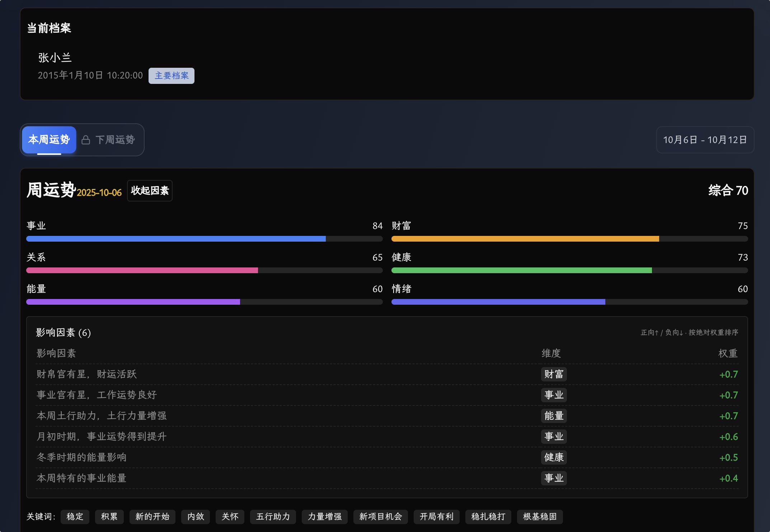Image resolution: width=770 pixels, height=532 pixels.
Task: Click the 财富 orange progress bar
Action: 525,239
